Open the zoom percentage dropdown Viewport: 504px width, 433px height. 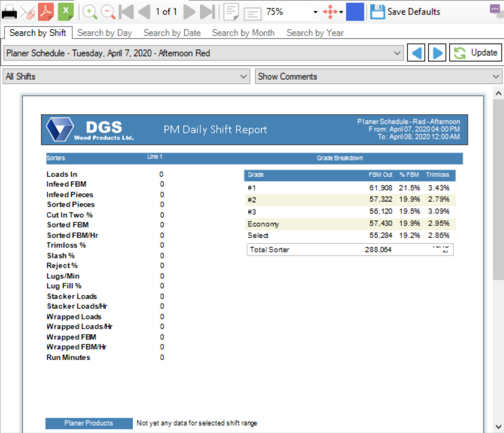pyautogui.click(x=315, y=12)
